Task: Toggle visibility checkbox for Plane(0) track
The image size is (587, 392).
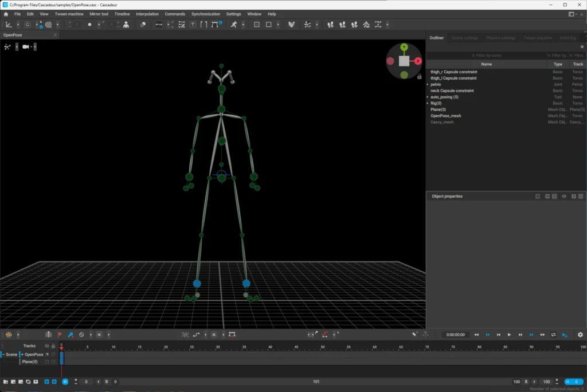Action: [47, 362]
